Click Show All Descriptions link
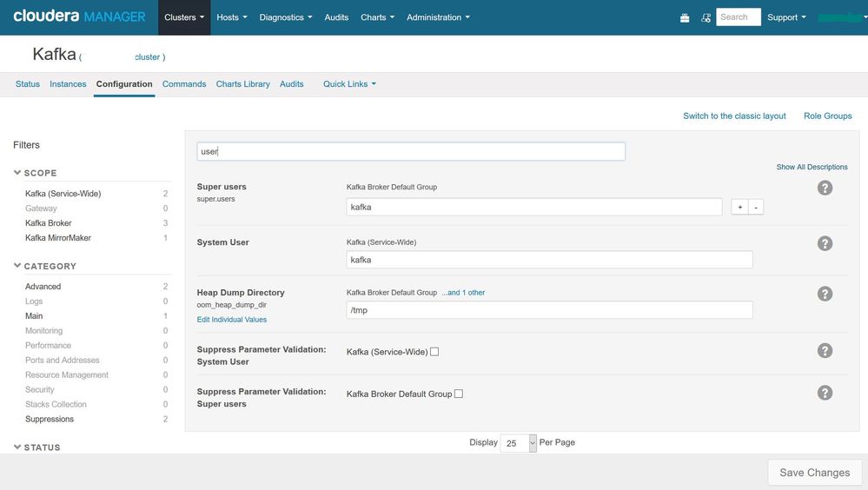Screen dimensions: 868x490 pos(812,167)
